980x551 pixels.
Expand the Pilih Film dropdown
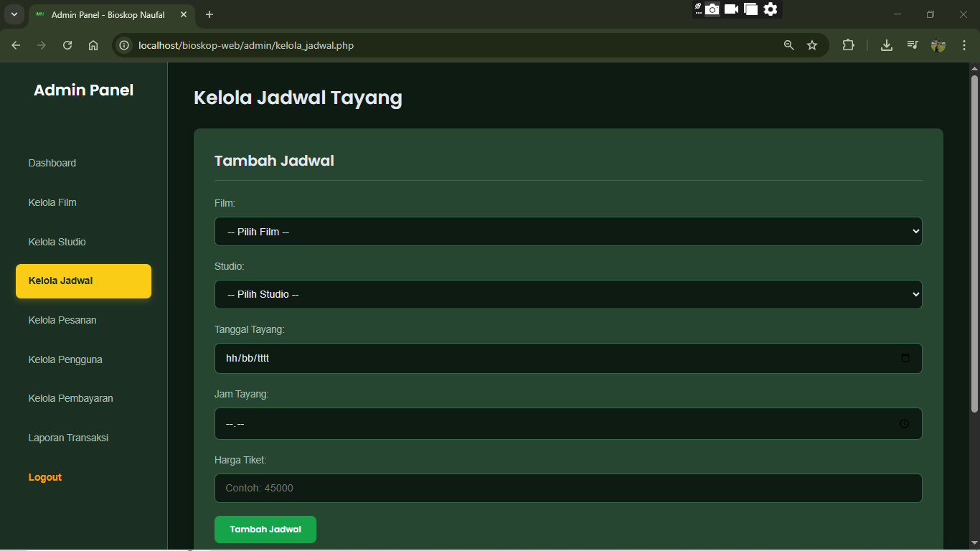click(x=567, y=232)
